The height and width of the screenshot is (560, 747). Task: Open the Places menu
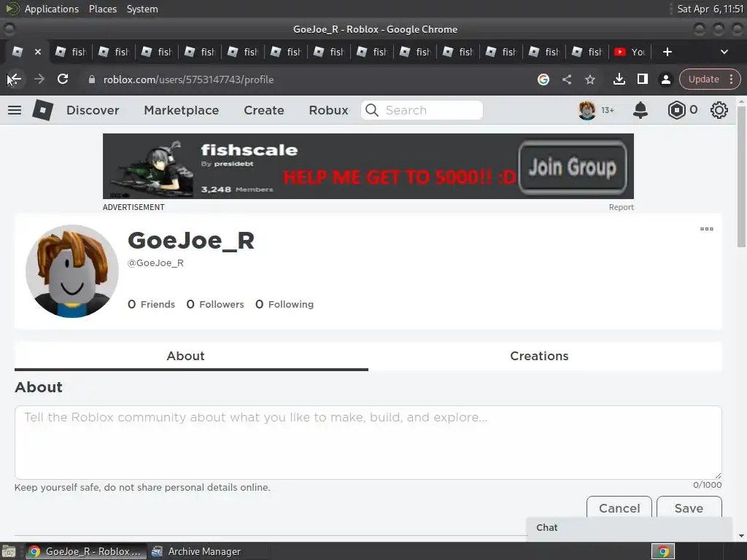(102, 9)
